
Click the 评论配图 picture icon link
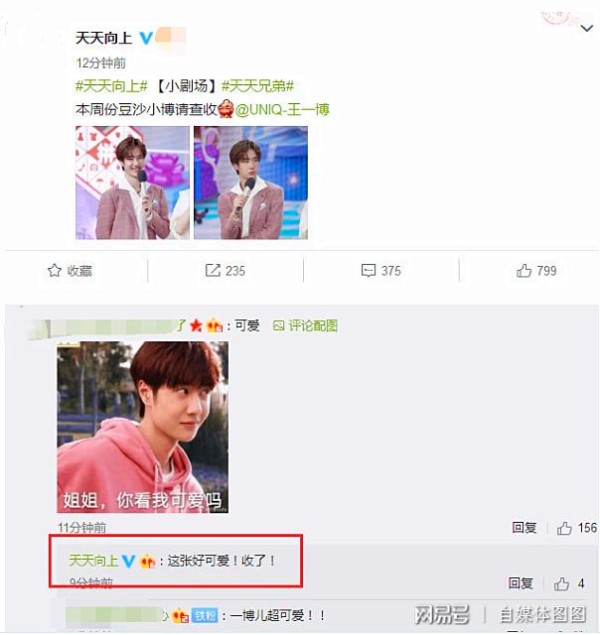305,326
